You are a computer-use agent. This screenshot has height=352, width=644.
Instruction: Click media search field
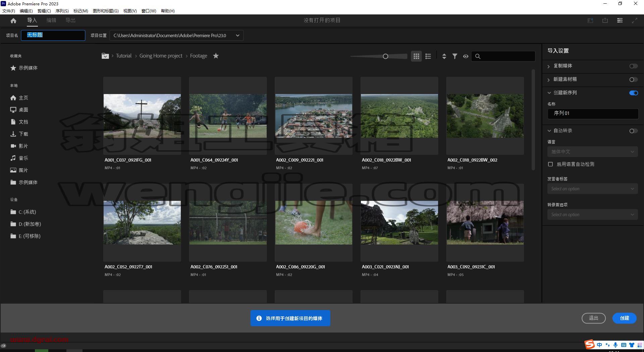[x=503, y=56]
